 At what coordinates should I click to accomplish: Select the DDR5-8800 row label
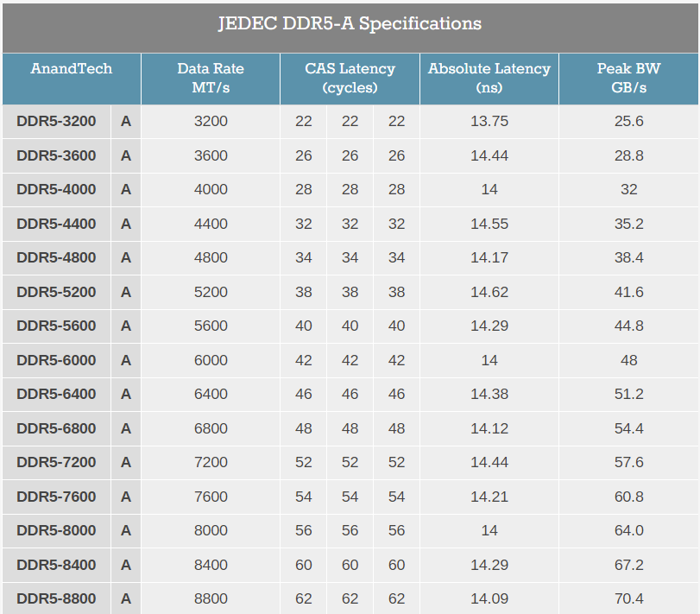54,598
